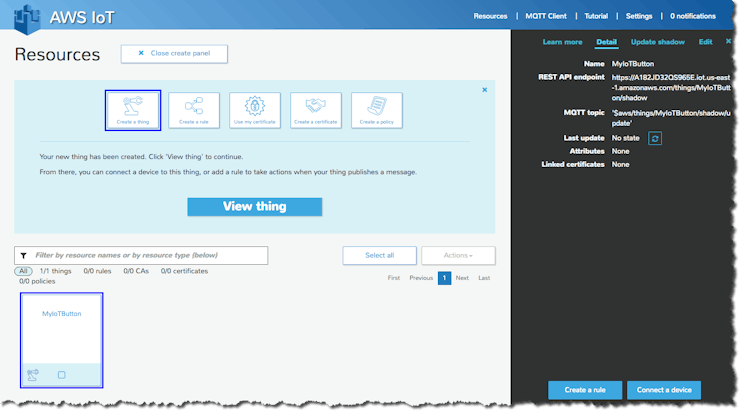The height and width of the screenshot is (411, 740).
Task: Click Create a rule button in detail panel
Action: 585,390
